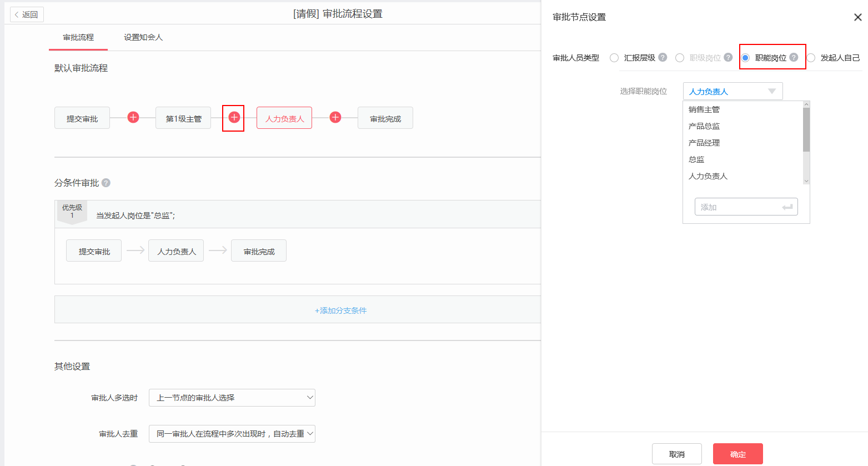This screenshot has height=466, width=868.
Task: Select 职能岗位 radio option
Action: pos(745,58)
